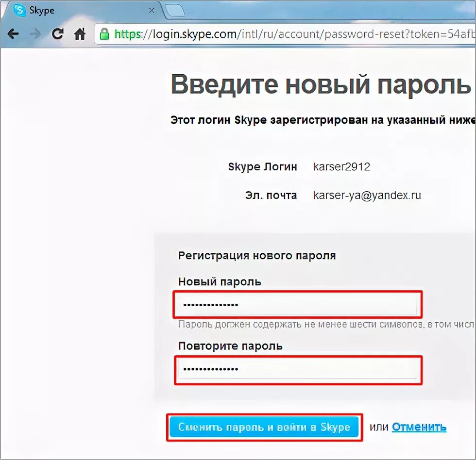Click the browser forward arrow
This screenshot has height=460, width=476.
point(35,33)
